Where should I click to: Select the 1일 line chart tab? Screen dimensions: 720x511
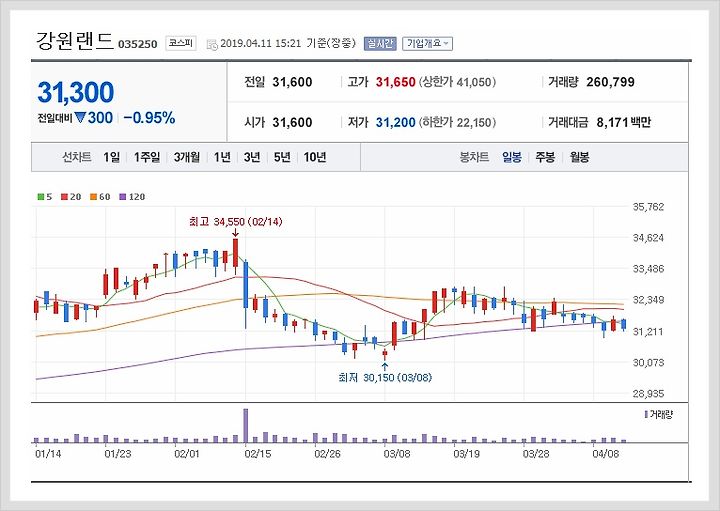point(112,157)
